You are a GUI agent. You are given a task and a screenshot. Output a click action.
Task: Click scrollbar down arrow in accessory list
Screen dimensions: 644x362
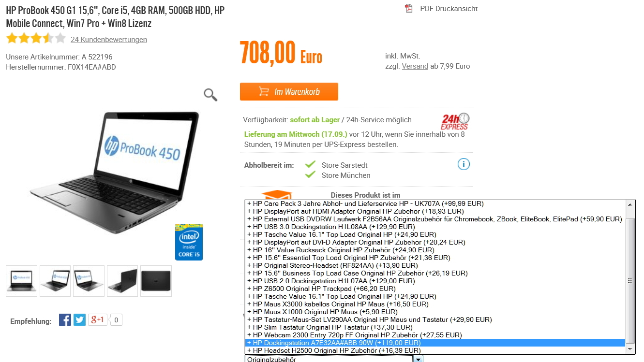point(630,349)
